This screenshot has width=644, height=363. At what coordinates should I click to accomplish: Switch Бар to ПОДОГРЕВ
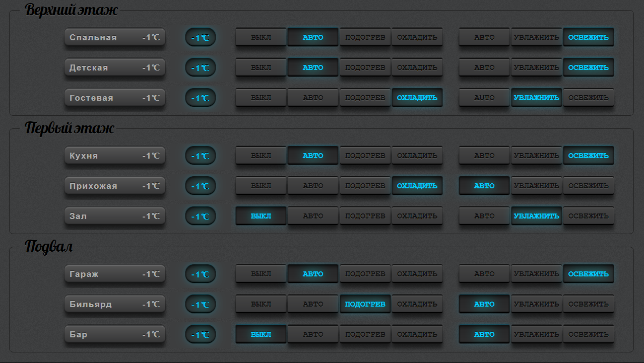pos(365,334)
